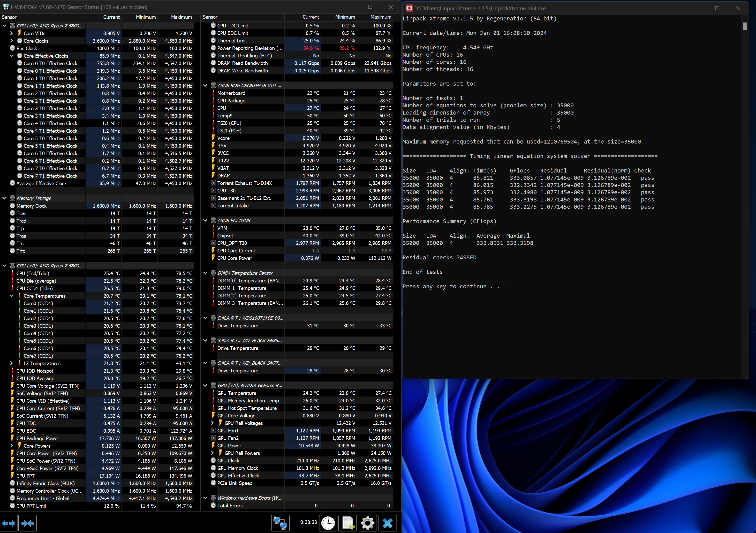This screenshot has width=756, height=533.
Task: Click the right pane Sensor column header
Action: (243, 17)
